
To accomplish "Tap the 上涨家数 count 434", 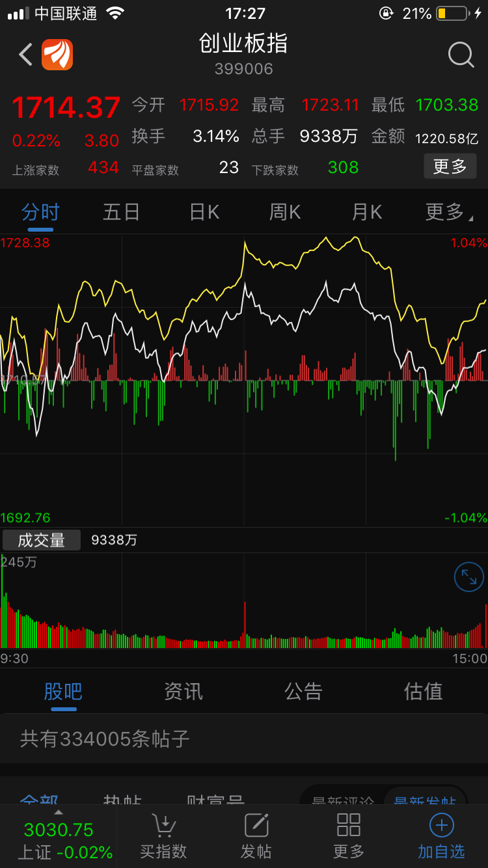I will click(103, 167).
